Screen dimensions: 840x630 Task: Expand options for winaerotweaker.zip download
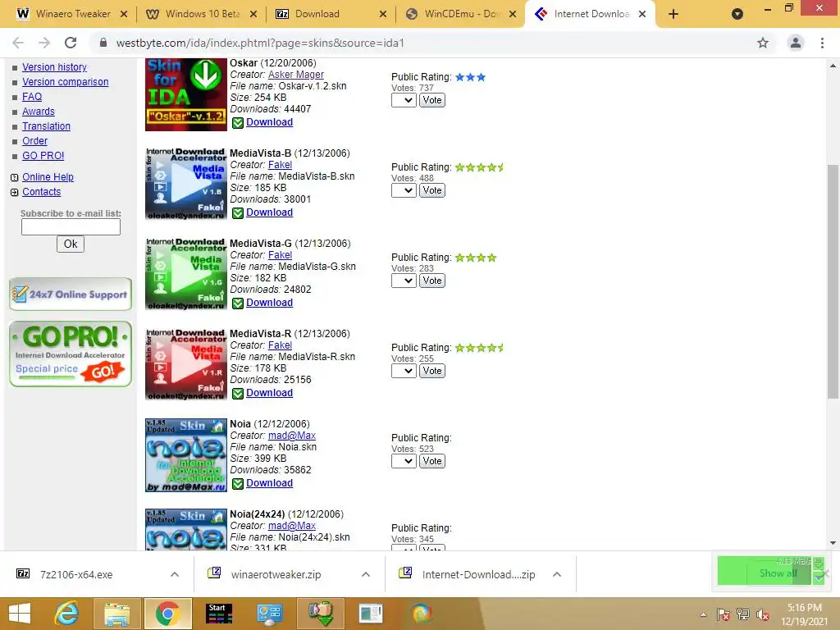point(366,574)
